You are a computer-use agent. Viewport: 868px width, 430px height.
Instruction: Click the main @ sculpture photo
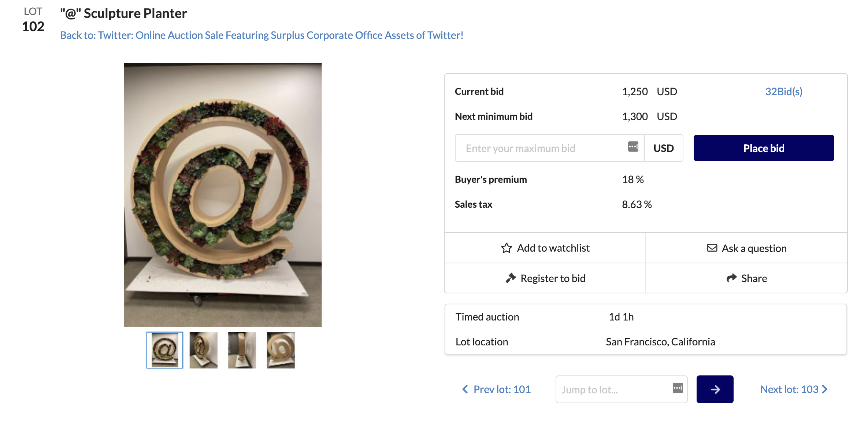pos(223,194)
